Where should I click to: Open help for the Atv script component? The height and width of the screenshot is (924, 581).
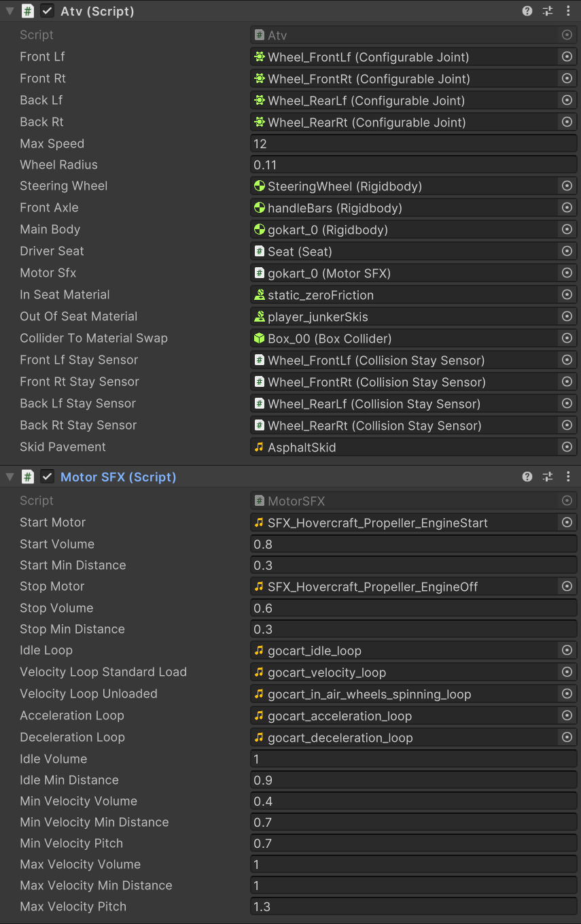[x=527, y=11]
